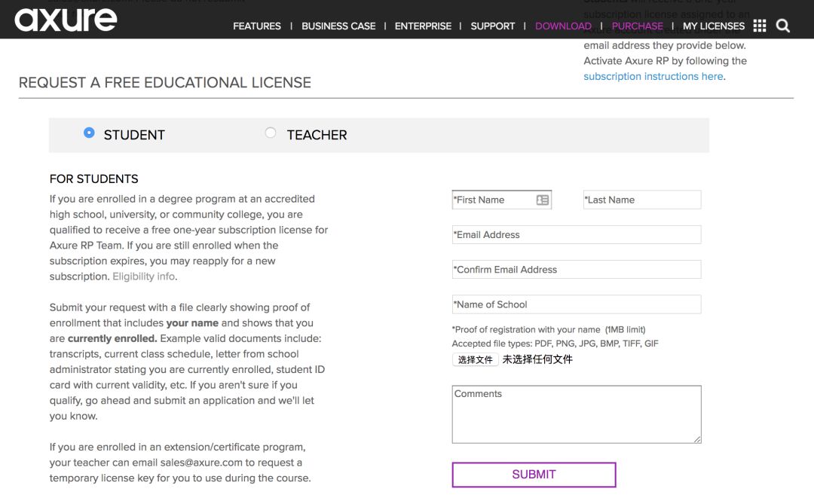The height and width of the screenshot is (504, 814).
Task: Focus the Confirm Email Address field
Action: 576,270
